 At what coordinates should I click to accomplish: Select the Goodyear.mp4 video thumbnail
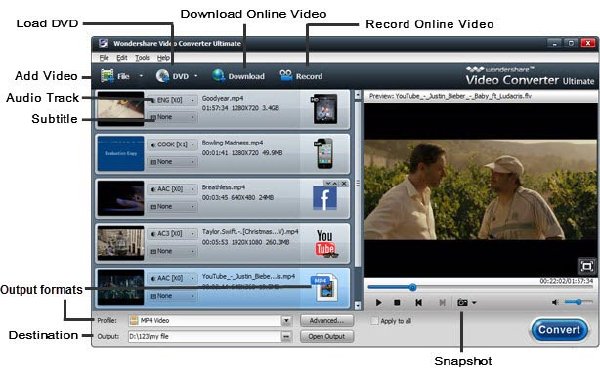121,109
